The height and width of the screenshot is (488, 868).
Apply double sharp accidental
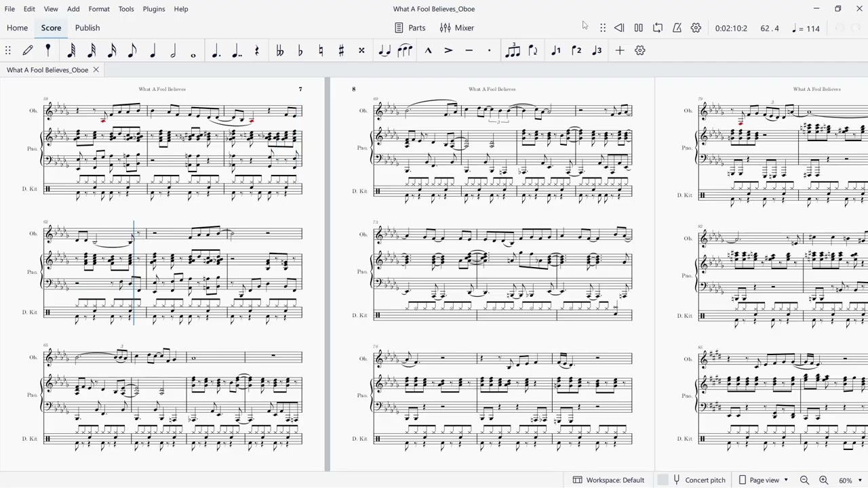(x=361, y=50)
